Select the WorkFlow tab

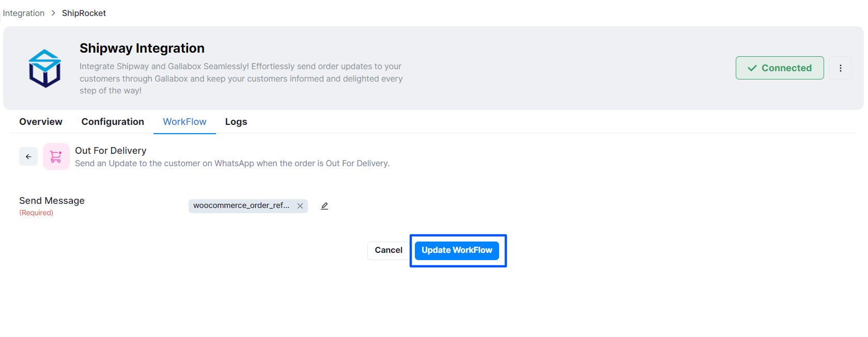pyautogui.click(x=184, y=122)
